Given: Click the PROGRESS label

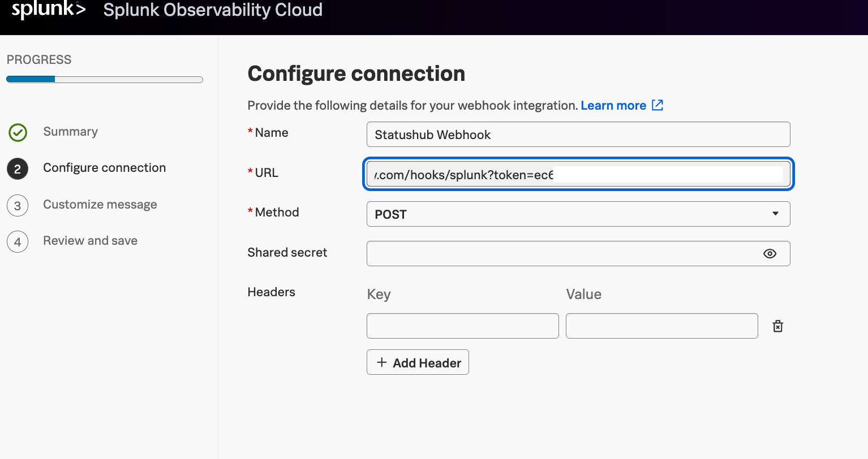Looking at the screenshot, I should (x=39, y=60).
